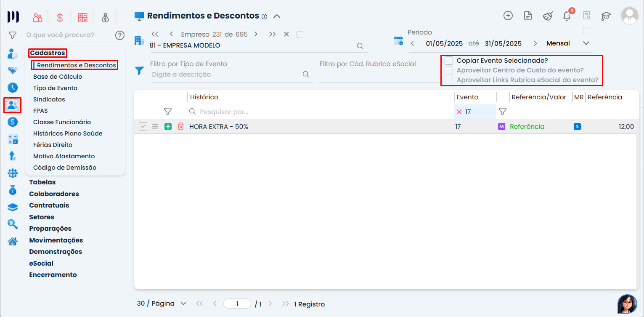Click the funnel icon beside the Evento filter
Image resolution: width=644 pixels, height=317 pixels.
tap(502, 112)
